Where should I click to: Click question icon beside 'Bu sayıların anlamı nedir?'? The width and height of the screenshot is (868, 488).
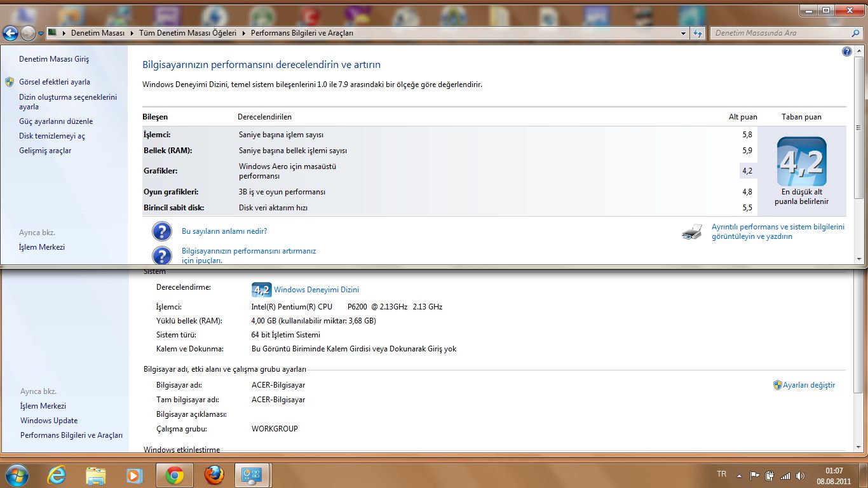coord(162,231)
